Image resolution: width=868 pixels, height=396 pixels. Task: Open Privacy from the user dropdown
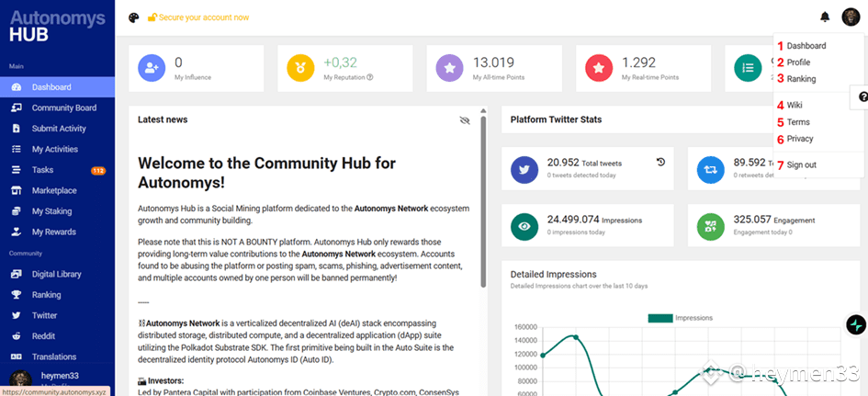800,139
